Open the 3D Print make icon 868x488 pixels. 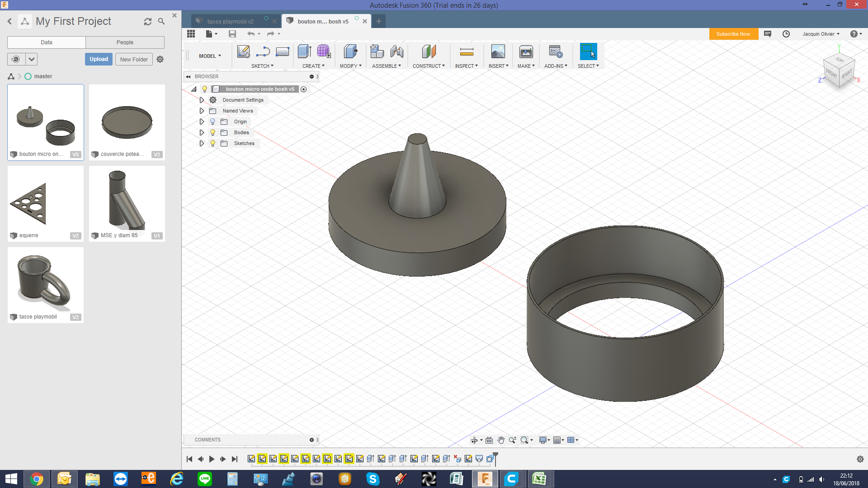(x=526, y=52)
